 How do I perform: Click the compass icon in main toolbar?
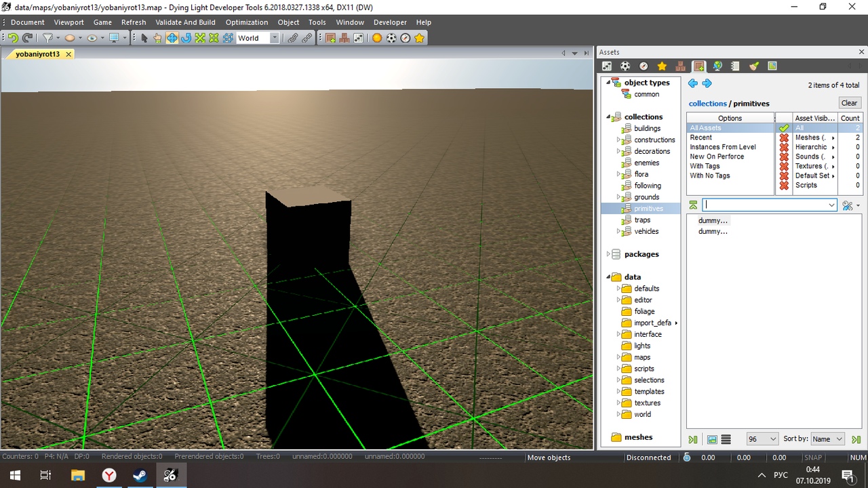click(x=406, y=38)
